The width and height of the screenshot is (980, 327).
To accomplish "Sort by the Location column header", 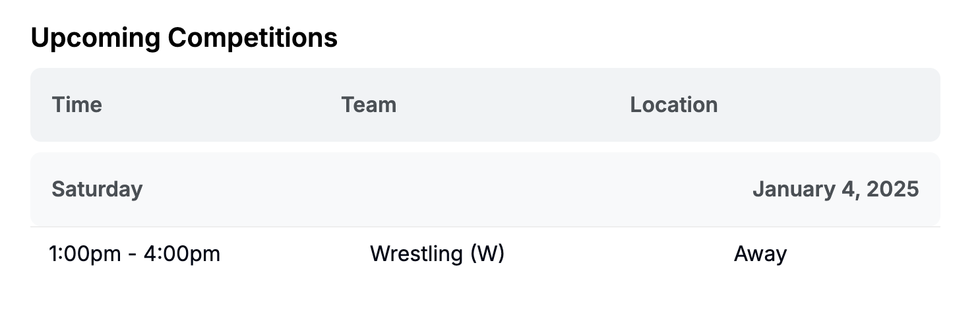I will pyautogui.click(x=673, y=105).
